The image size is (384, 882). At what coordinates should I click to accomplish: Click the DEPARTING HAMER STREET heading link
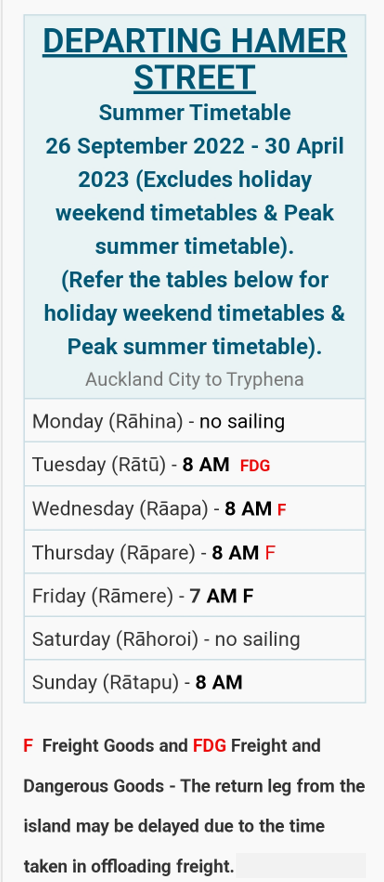(195, 58)
